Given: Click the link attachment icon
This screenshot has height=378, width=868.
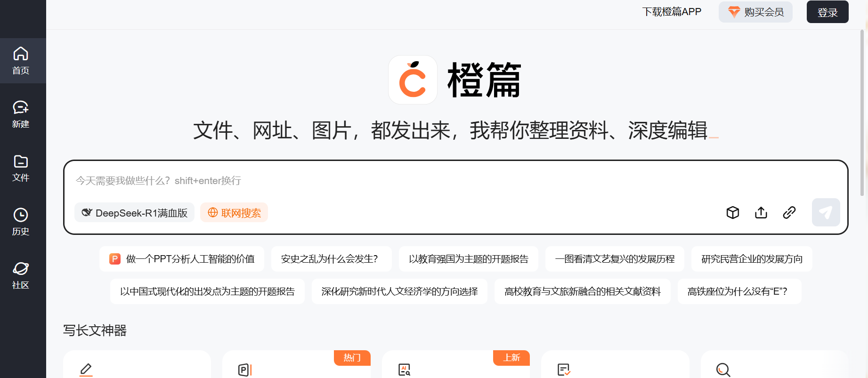Looking at the screenshot, I should pyautogui.click(x=789, y=213).
